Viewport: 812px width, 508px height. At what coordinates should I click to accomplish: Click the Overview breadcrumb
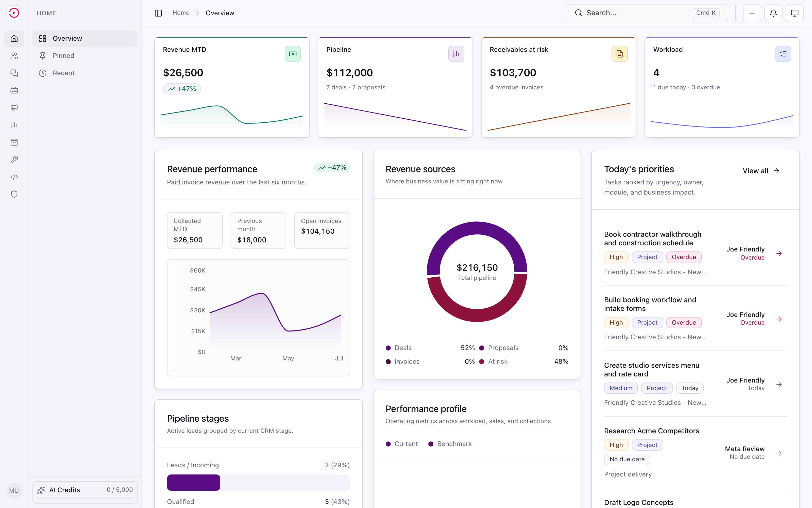[x=220, y=13]
